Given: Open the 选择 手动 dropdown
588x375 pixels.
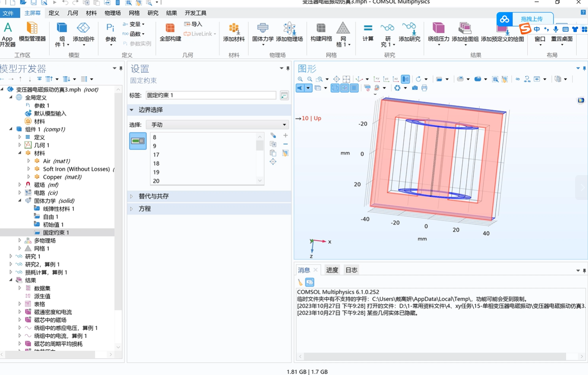Looking at the screenshot, I should (x=218, y=125).
